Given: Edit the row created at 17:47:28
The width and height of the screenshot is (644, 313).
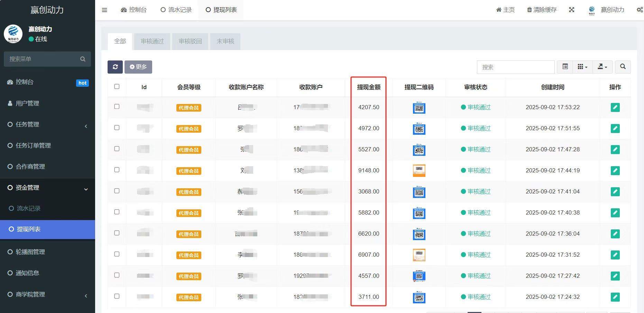Looking at the screenshot, I should coord(615,150).
